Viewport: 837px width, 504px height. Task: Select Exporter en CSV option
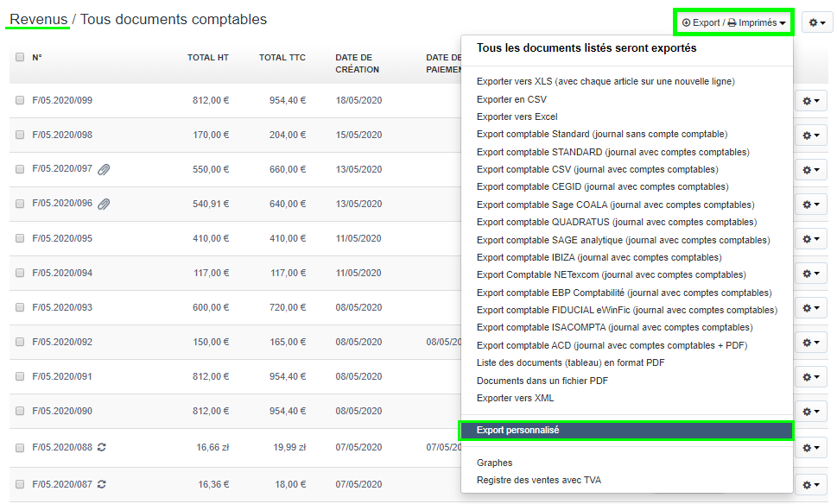click(511, 99)
